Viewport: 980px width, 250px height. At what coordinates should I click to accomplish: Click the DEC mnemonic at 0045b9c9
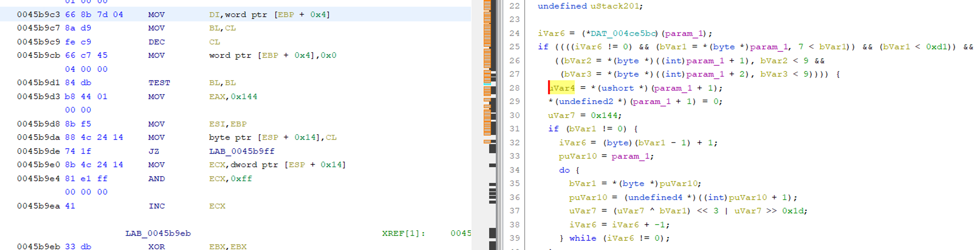(156, 42)
